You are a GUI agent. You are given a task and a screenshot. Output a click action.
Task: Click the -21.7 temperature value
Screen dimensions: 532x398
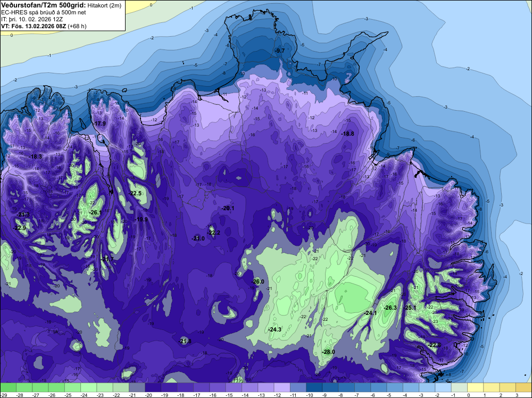coord(107,259)
